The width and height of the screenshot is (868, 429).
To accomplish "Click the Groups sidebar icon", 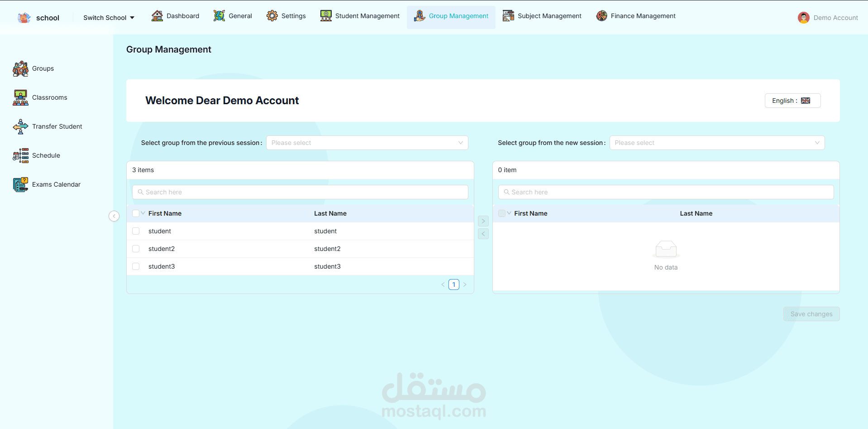I will pyautogui.click(x=21, y=69).
